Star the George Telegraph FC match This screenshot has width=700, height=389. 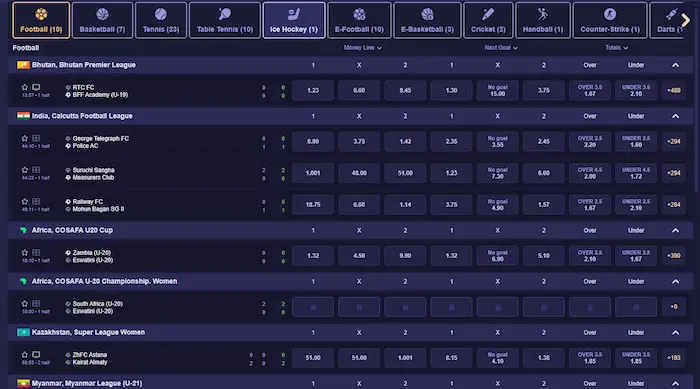(x=25, y=138)
